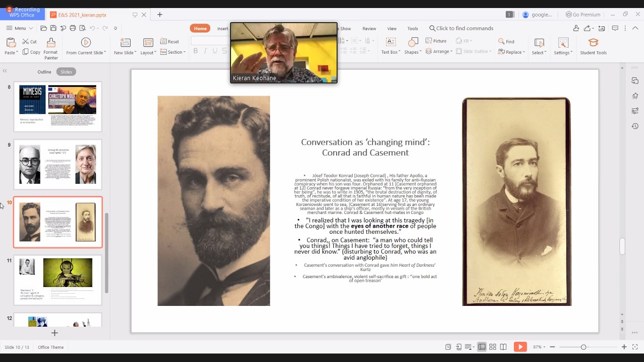Toggle Underline formatting

pos(215,51)
